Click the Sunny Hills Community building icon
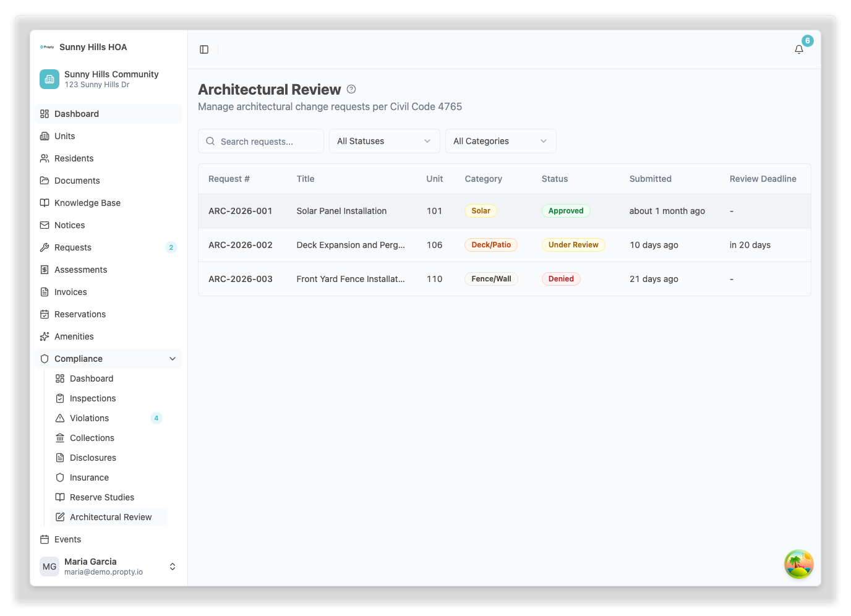The width and height of the screenshot is (851, 616). (49, 79)
